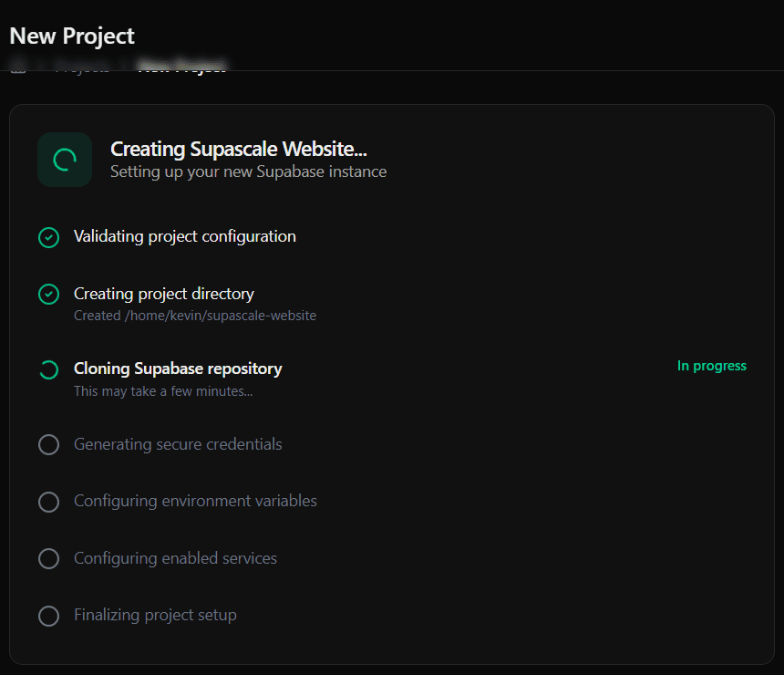Click the circle icon next to Generating secure credentials
The width and height of the screenshot is (784, 675).
pyautogui.click(x=48, y=444)
